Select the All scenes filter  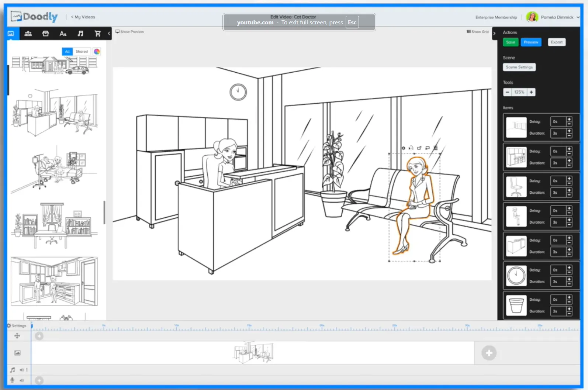[67, 52]
